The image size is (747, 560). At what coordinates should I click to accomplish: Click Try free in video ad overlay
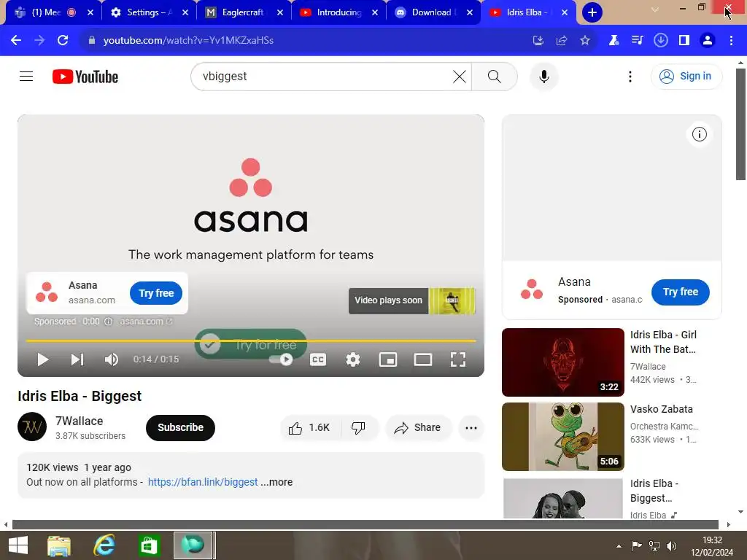(156, 293)
